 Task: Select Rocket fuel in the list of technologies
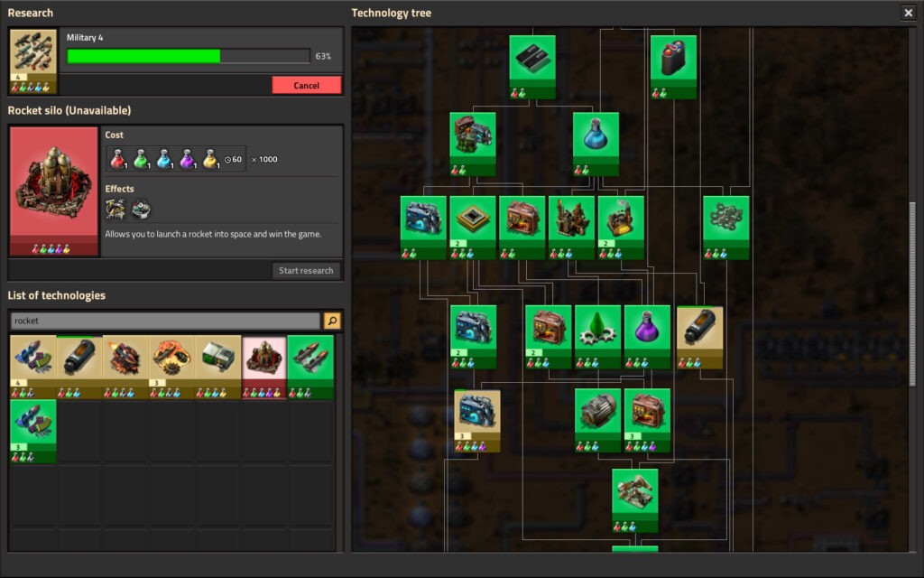click(x=79, y=363)
